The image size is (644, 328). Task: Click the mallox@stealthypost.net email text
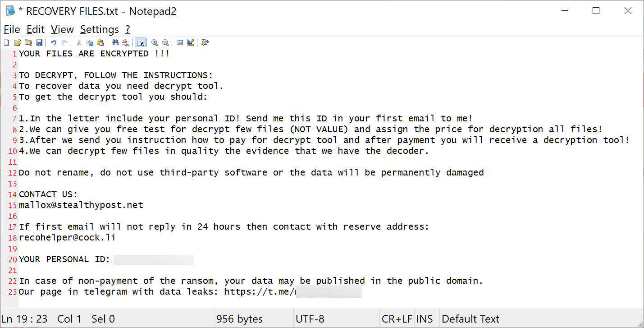point(81,205)
